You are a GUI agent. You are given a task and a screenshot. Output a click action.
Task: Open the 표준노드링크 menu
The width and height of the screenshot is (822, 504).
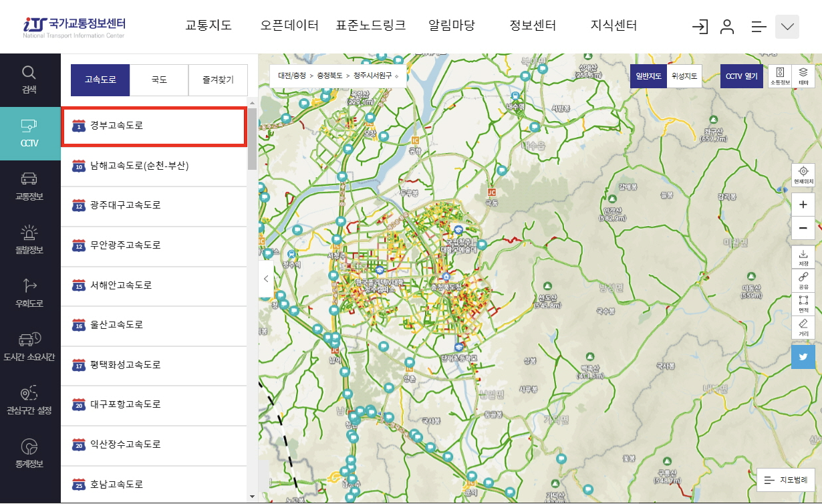pos(371,26)
